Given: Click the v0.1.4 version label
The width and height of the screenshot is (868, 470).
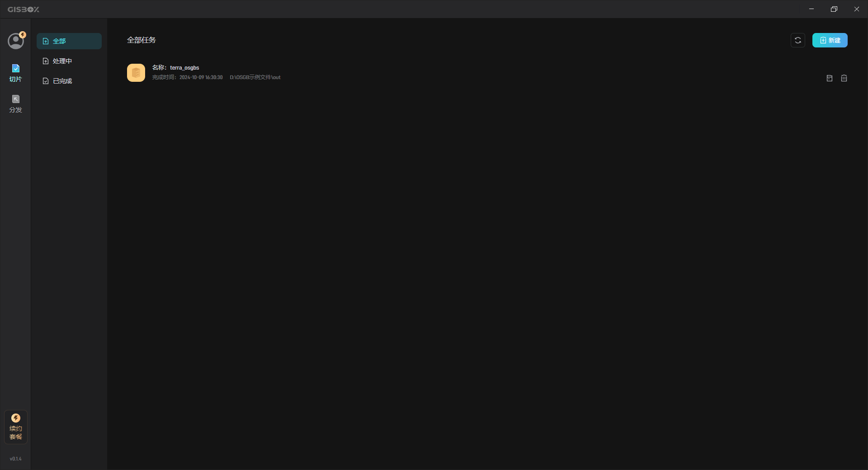Looking at the screenshot, I should [x=16, y=459].
